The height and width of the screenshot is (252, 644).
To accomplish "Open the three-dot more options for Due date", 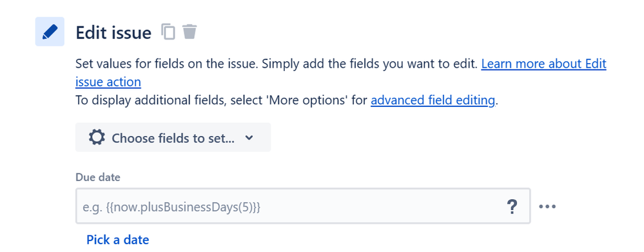I will pos(547,206).
